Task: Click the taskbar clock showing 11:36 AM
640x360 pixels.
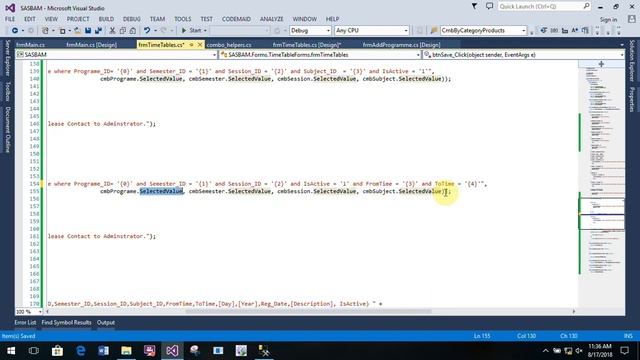Action: coord(600,351)
